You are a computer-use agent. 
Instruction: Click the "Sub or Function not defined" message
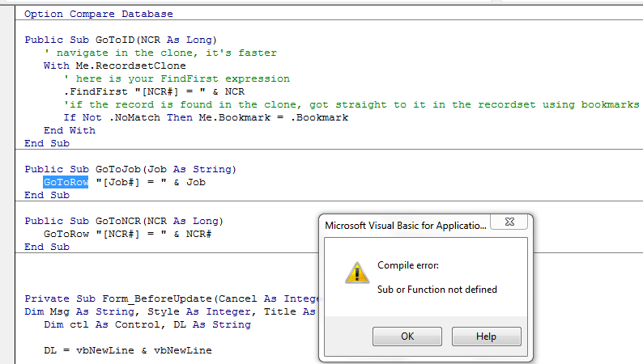437,290
